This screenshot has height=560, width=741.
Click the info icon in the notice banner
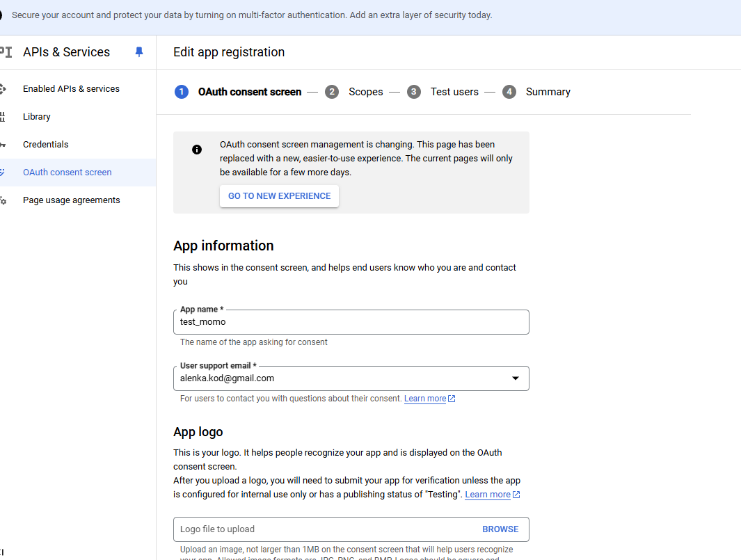[197, 150]
